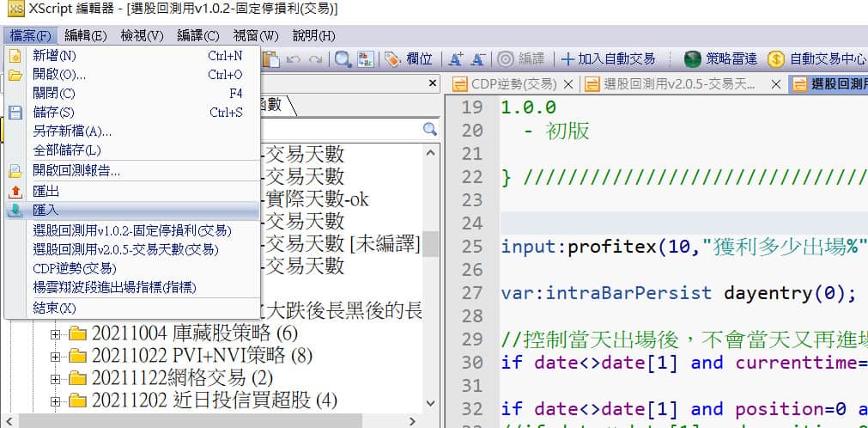Click the increase font size icon
This screenshot has height=428, width=868.
(456, 58)
